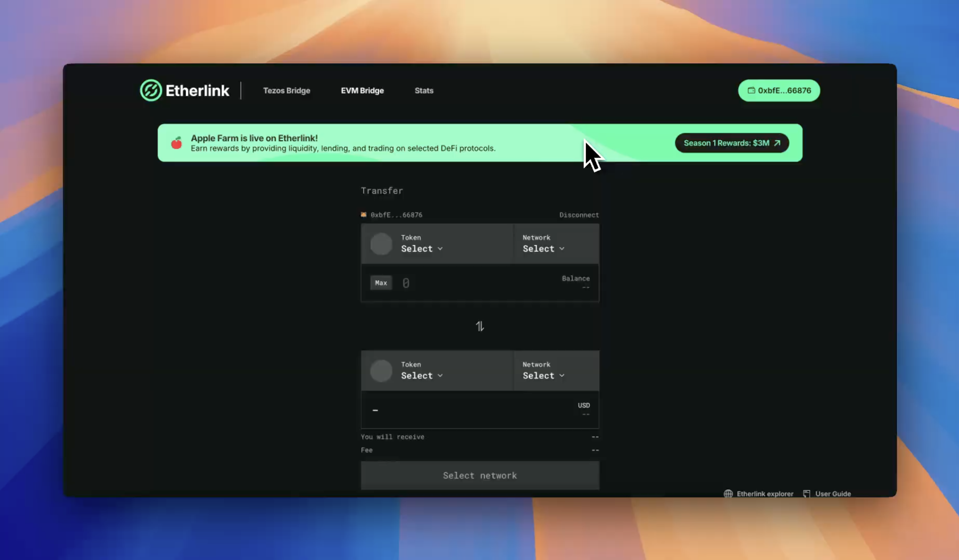The height and width of the screenshot is (560, 959).
Task: Click the Max amount button
Action: [381, 283]
